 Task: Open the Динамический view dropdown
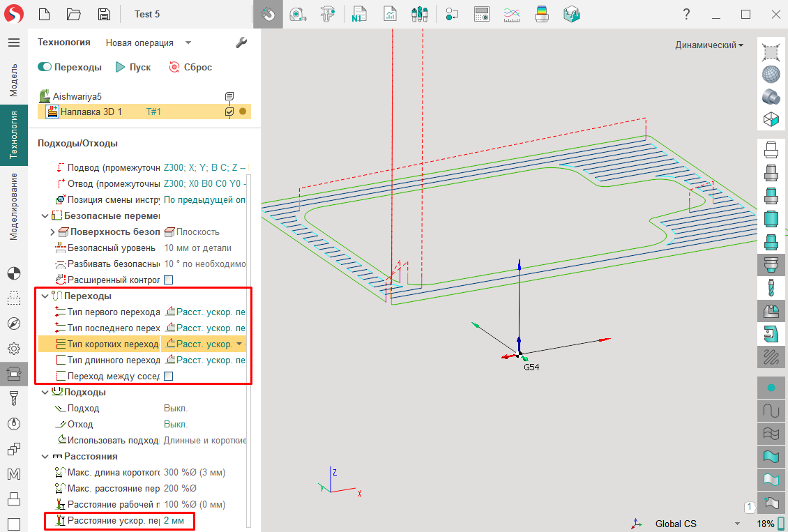pyautogui.click(x=709, y=45)
